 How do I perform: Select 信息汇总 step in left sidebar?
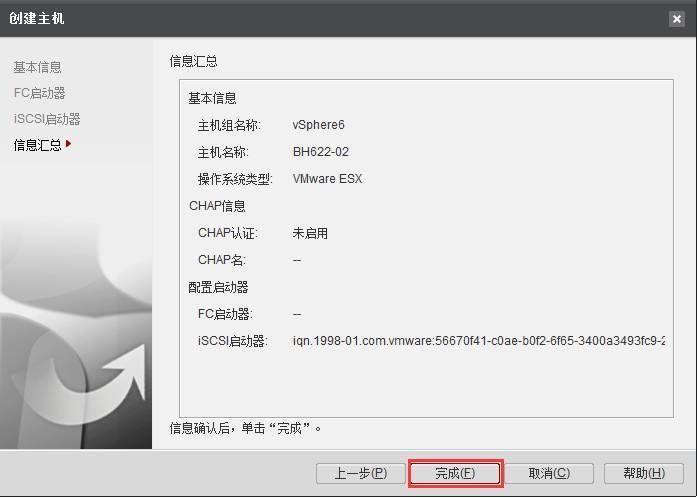tap(37, 145)
